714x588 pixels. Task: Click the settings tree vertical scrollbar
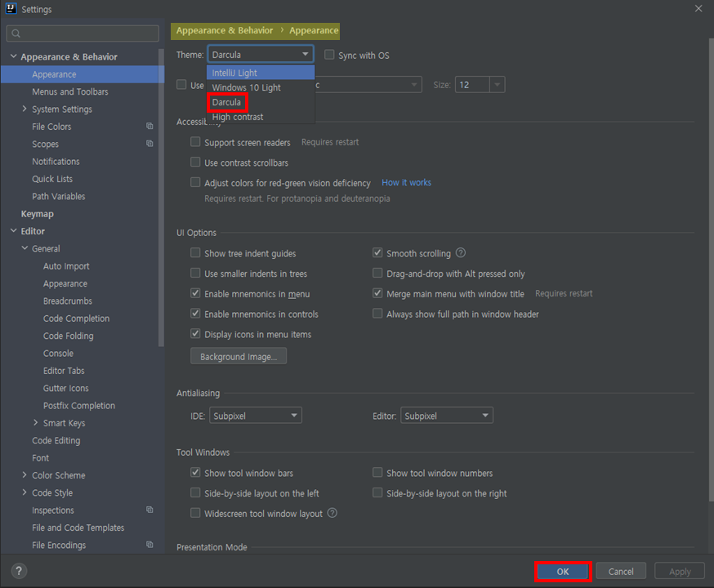(x=161, y=198)
